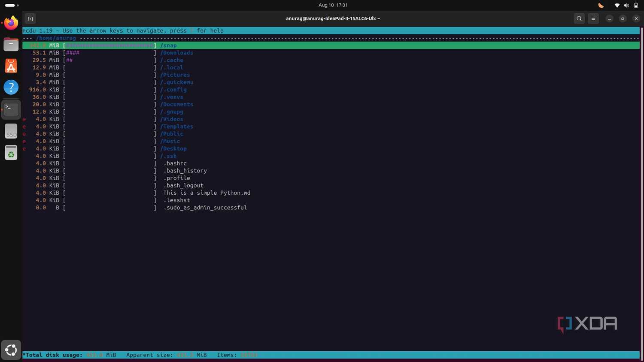Open the clock showing Aug 10 17:31

pyautogui.click(x=333, y=5)
